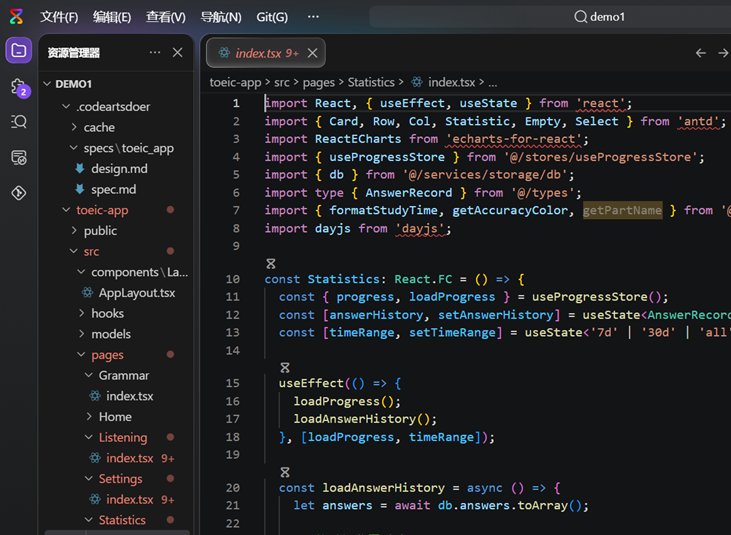The image size is (731, 535).
Task: Open explorer panel more actions ellipsis
Action: click(154, 53)
